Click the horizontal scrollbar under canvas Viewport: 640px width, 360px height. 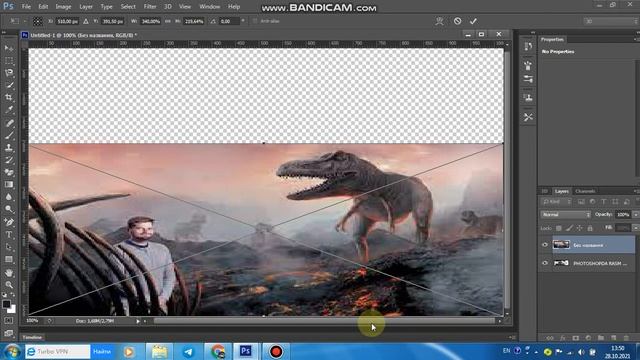point(324,321)
